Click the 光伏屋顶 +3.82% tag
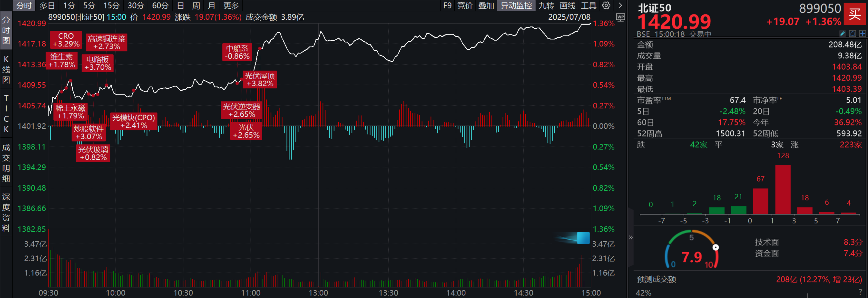 point(260,80)
